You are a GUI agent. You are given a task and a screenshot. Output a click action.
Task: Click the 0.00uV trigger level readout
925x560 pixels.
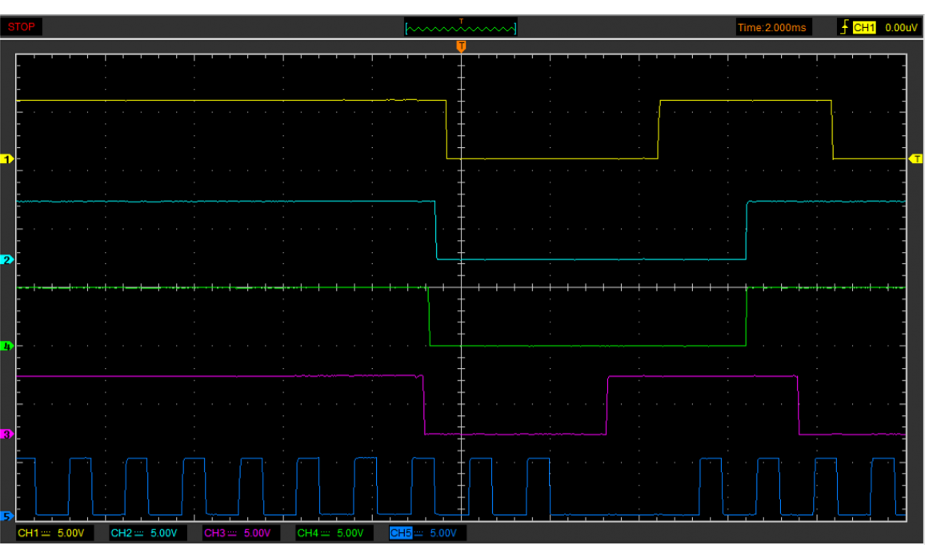click(900, 27)
